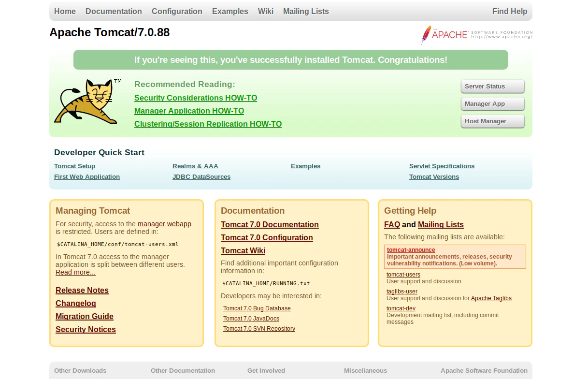Click the Server Status button
Screen dimensions: 588x379
(492, 87)
